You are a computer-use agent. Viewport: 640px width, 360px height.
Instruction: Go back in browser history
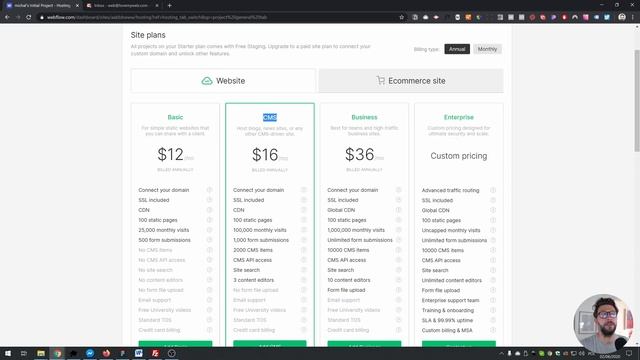(x=7, y=17)
